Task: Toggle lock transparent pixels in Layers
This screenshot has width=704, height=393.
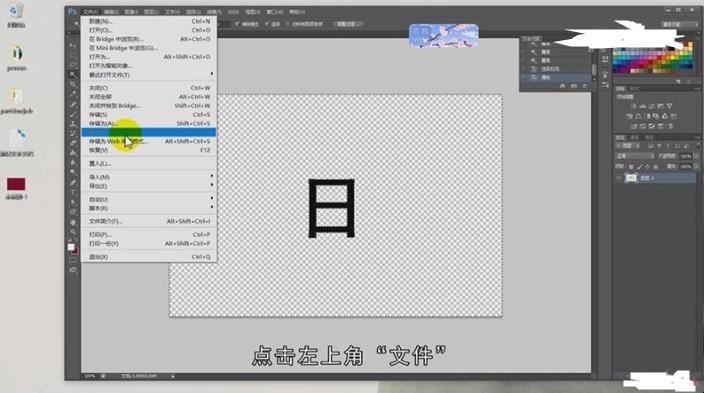Action: tap(631, 167)
